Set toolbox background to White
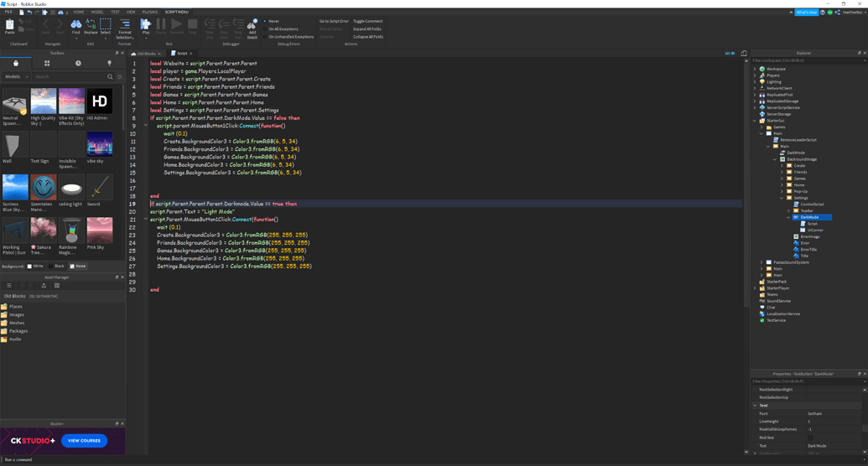The width and height of the screenshot is (868, 466). point(35,267)
